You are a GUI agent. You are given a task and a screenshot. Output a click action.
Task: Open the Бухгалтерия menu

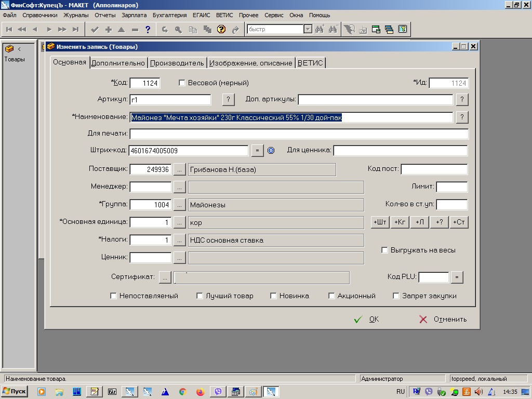(170, 15)
